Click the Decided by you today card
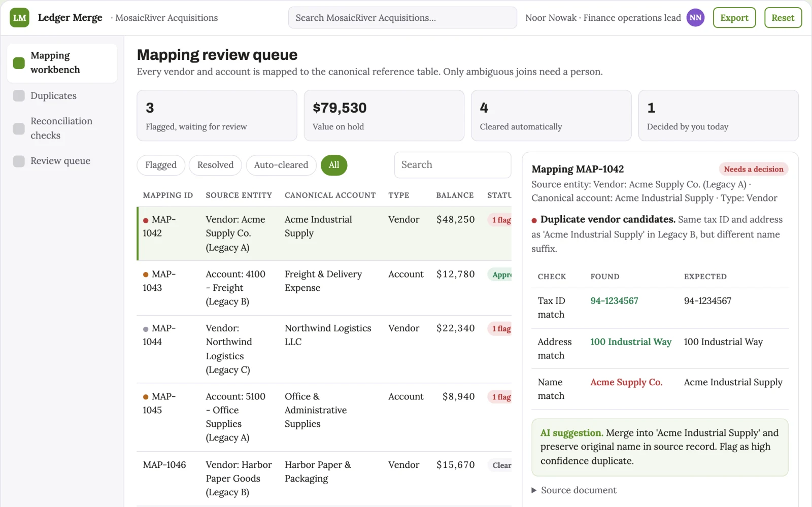The image size is (812, 507). pos(718,116)
